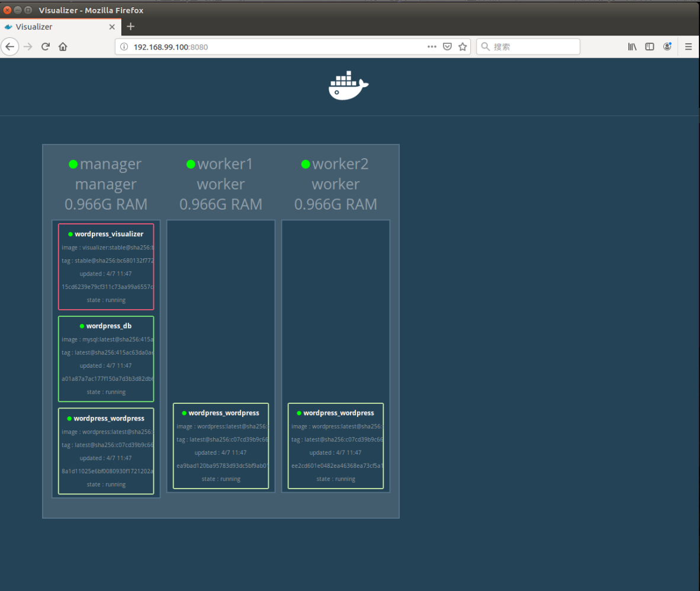This screenshot has width=700, height=591.
Task: Click container ID 8a1d11025e6bf0080930f1721202a
Action: [x=108, y=471]
